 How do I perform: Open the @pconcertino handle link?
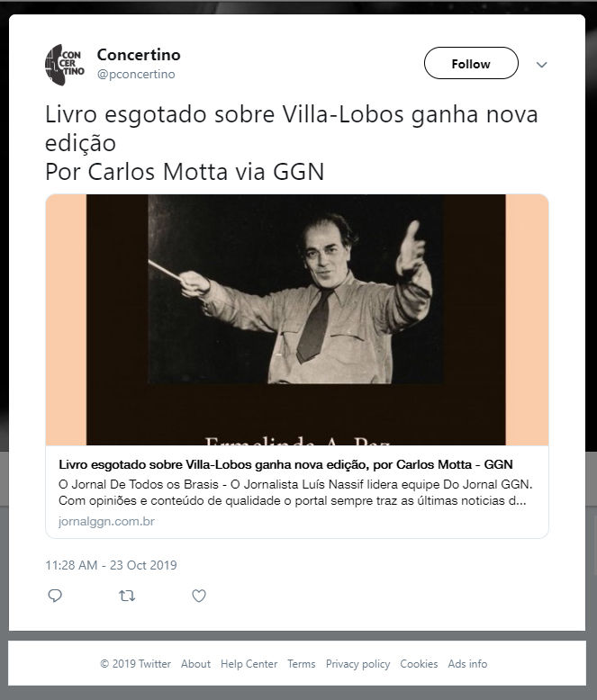136,74
